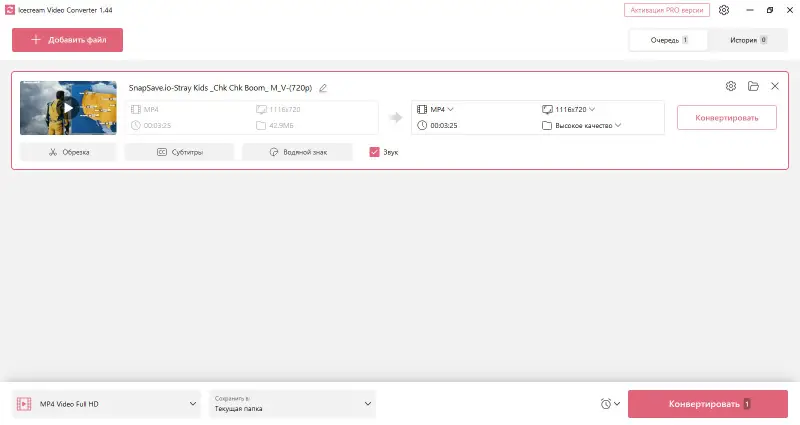The width and height of the screenshot is (800, 425).
Task: Open output folder icon for the file
Action: (x=753, y=86)
